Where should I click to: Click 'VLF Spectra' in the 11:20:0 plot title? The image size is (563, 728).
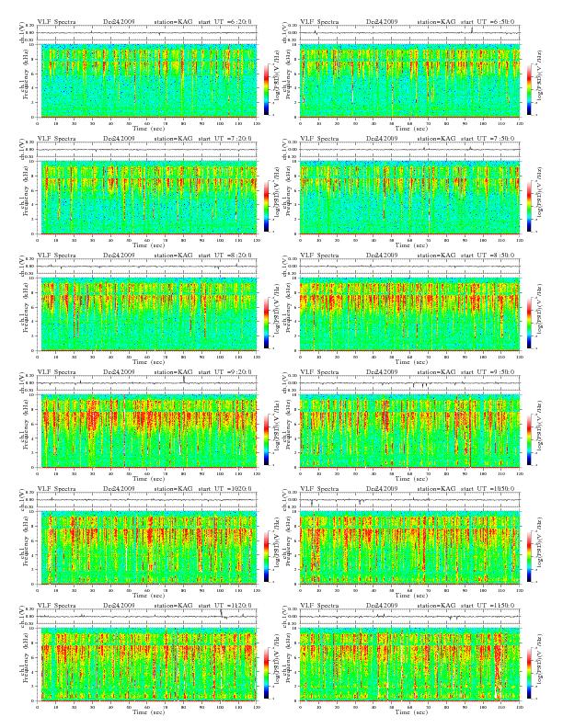pyautogui.click(x=56, y=606)
